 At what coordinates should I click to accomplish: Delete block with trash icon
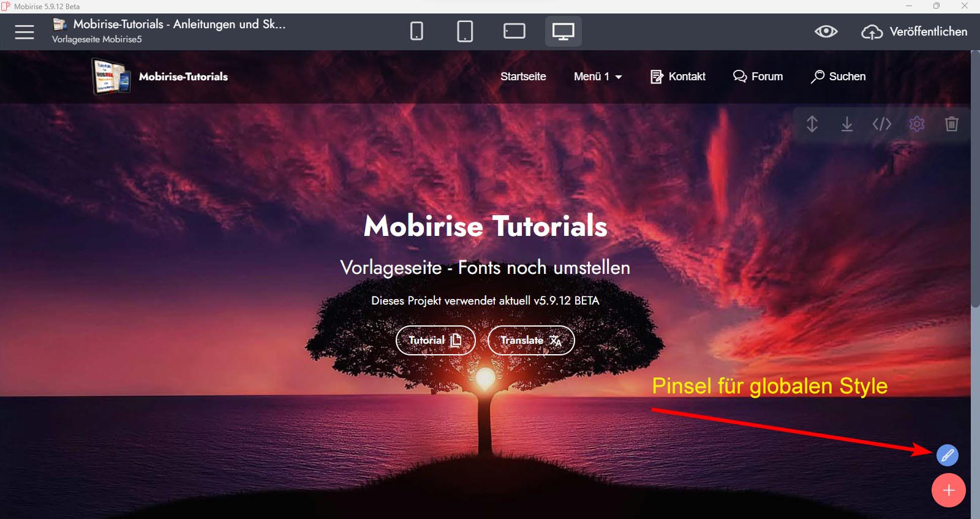pos(951,124)
